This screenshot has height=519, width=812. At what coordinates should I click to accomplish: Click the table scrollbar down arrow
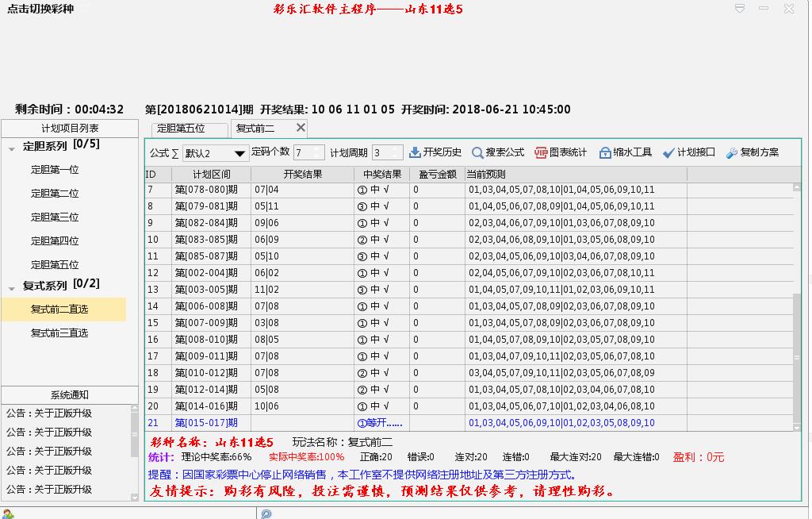point(797,427)
